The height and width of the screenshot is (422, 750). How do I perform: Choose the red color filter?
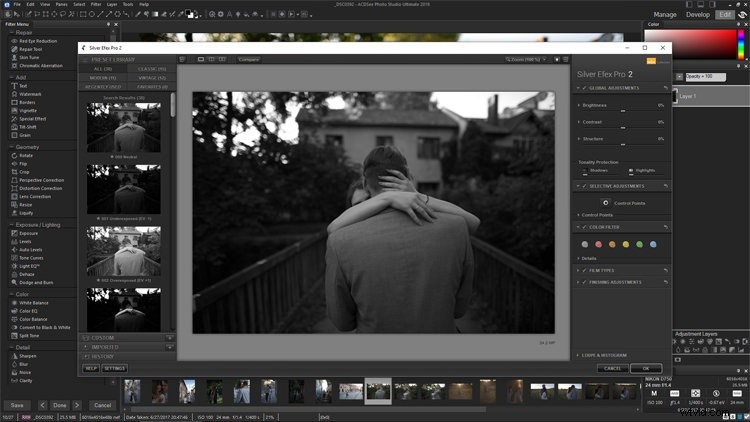click(598, 244)
